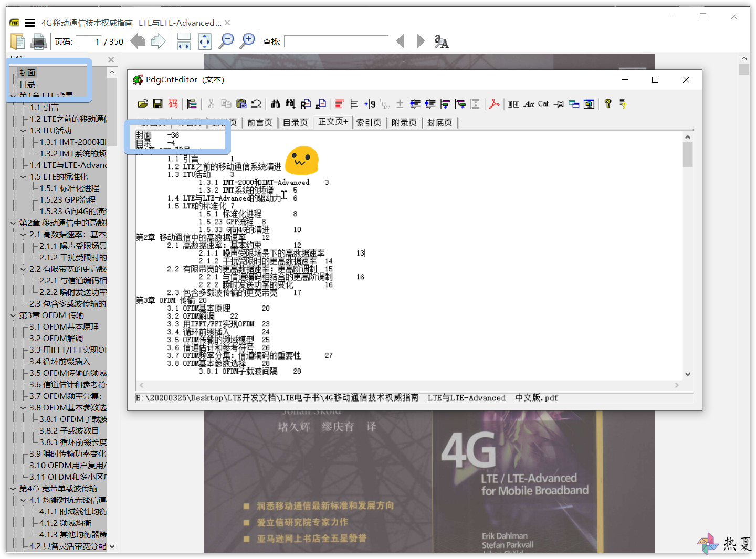Click the fit width icon

pos(183,41)
